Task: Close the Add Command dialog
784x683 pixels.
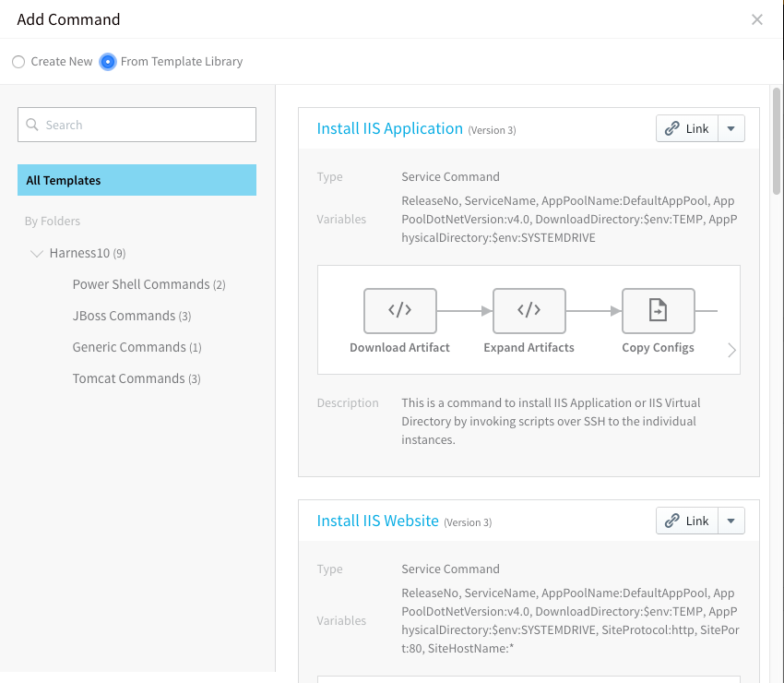Action: click(x=757, y=19)
